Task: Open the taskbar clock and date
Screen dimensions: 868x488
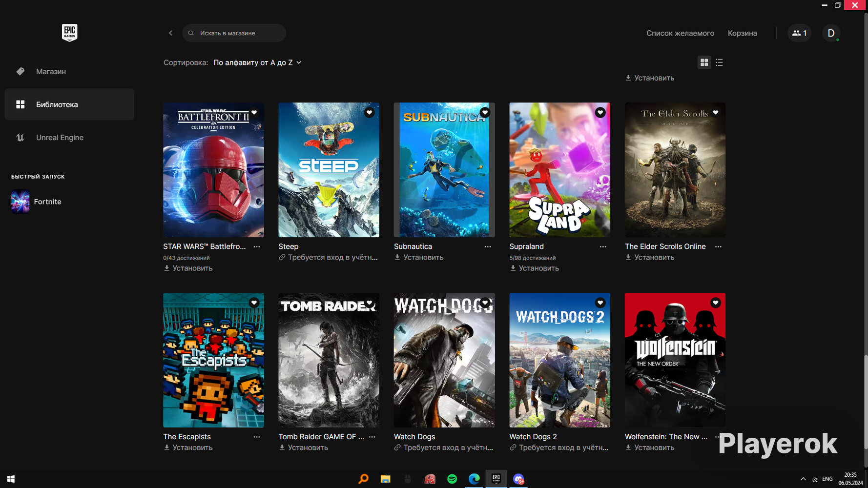Action: pyautogui.click(x=850, y=479)
